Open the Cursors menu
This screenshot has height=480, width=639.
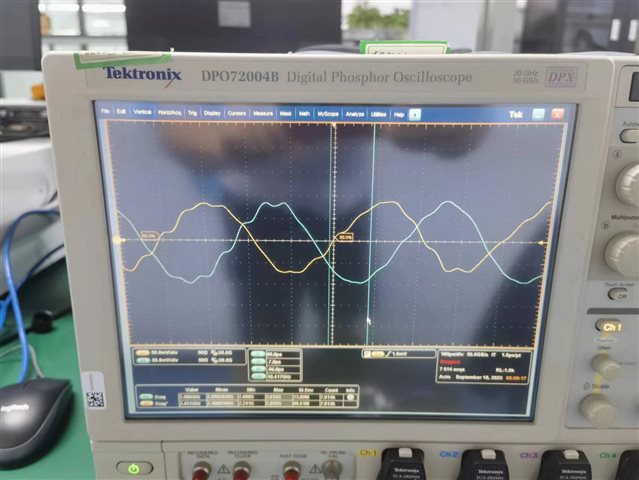(x=237, y=113)
